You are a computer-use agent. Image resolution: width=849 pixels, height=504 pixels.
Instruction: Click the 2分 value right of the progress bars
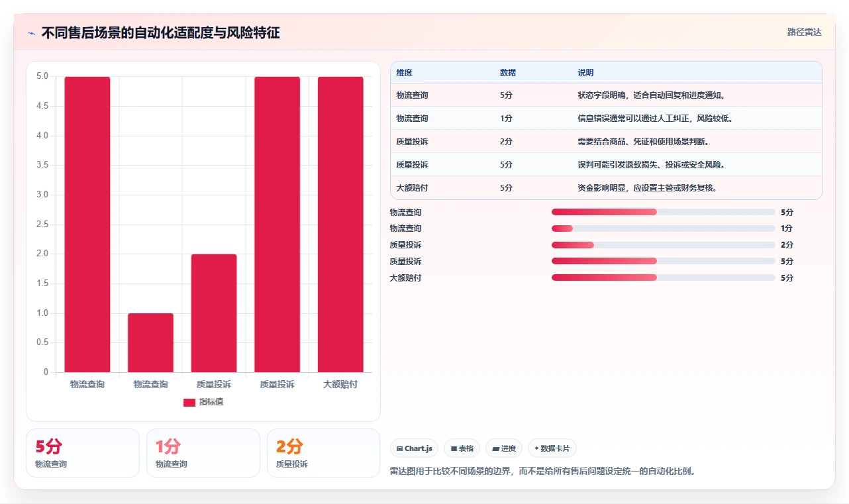click(787, 245)
